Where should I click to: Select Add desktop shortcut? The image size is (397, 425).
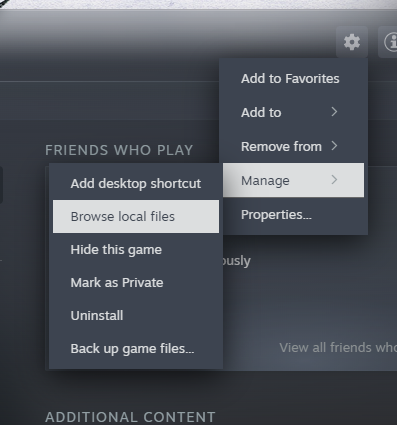[x=136, y=184]
